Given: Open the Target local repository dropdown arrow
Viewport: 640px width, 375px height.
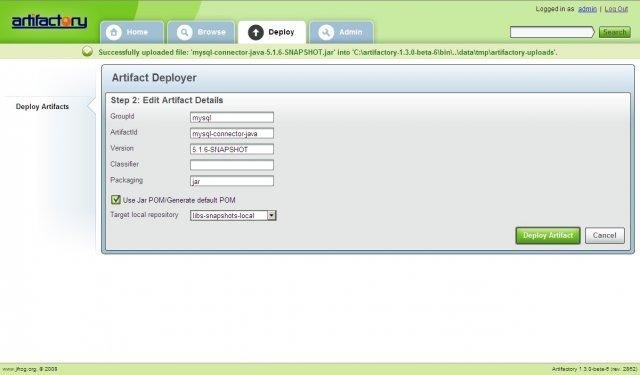Looking at the screenshot, I should 271,215.
